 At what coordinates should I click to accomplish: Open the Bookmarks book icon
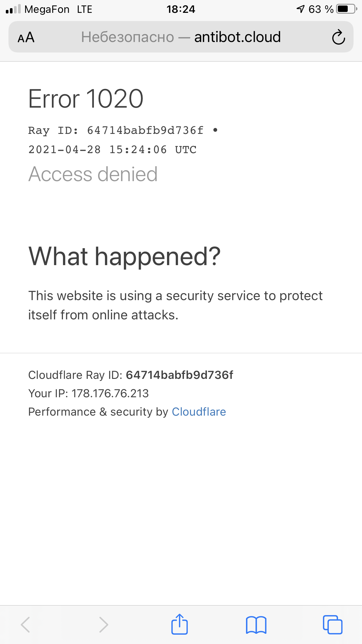coord(256,625)
